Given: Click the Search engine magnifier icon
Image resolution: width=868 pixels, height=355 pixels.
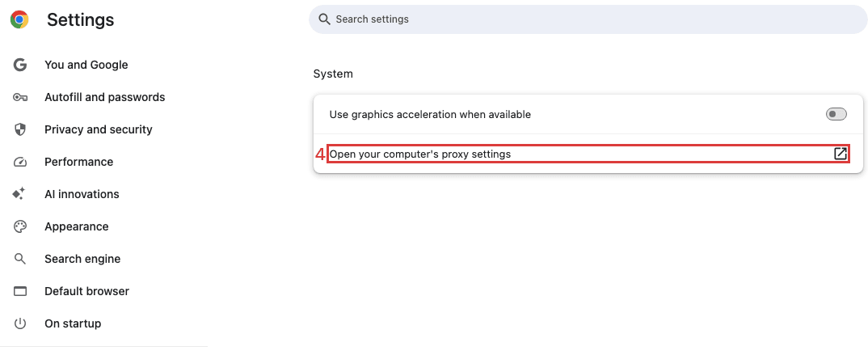Looking at the screenshot, I should pyautogui.click(x=20, y=259).
